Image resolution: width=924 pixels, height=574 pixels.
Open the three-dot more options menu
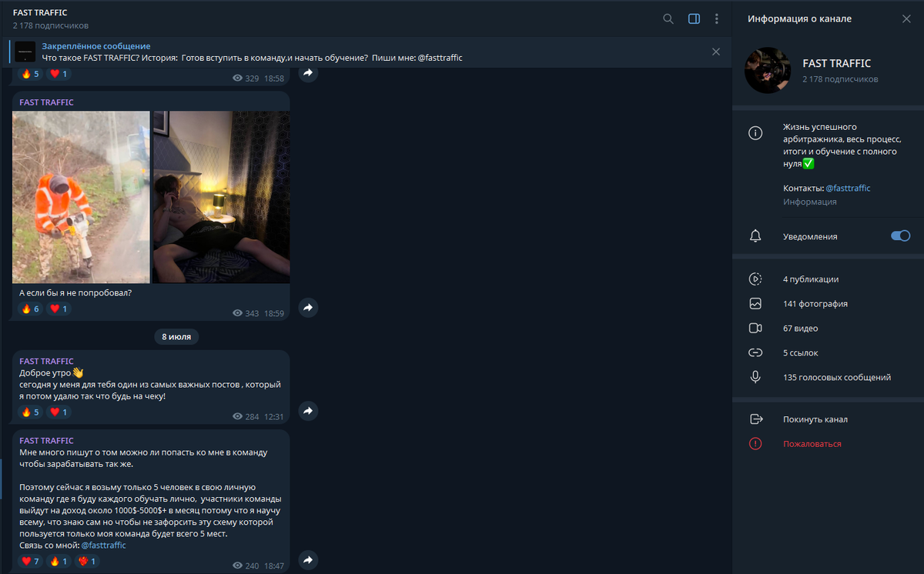717,18
